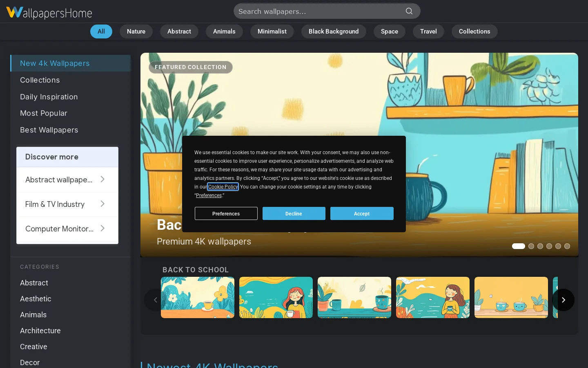Open New 4k Wallpapers sidebar item
The height and width of the screenshot is (368, 588).
(70, 63)
